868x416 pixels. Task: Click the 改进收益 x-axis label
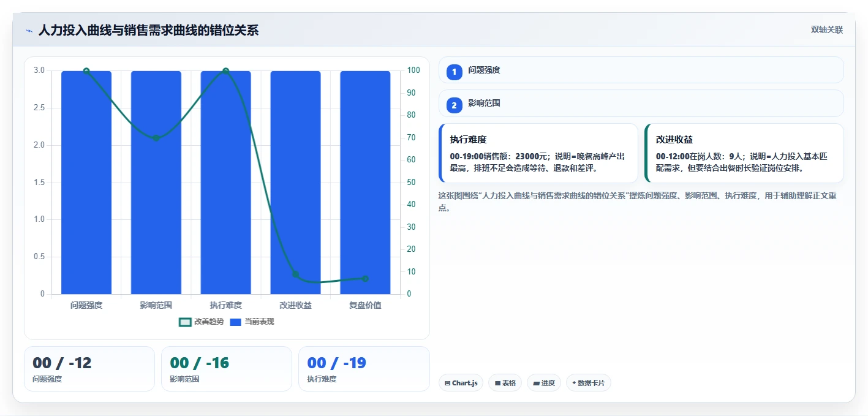click(295, 305)
